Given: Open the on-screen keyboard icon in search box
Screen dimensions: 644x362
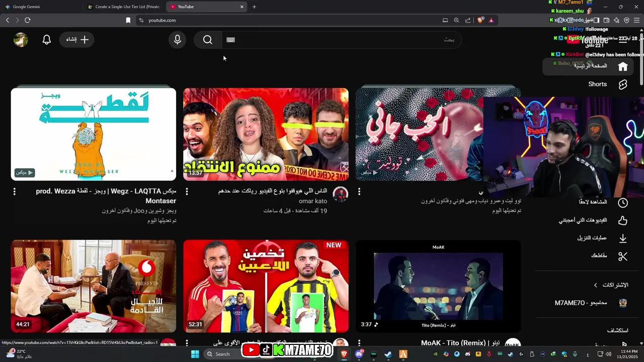Looking at the screenshot, I should tap(231, 40).
